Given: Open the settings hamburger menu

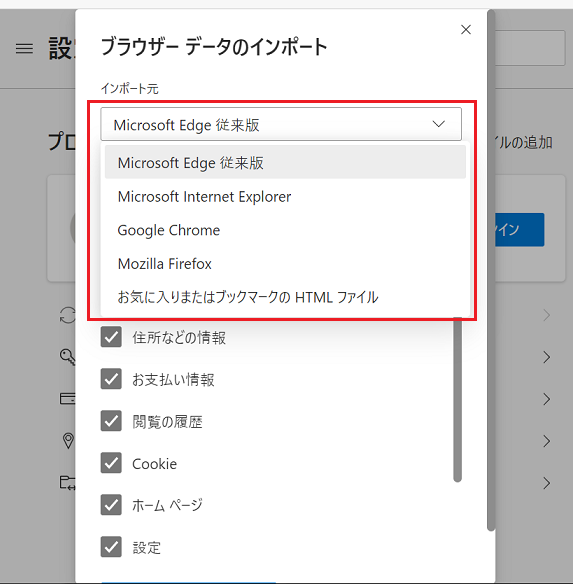Looking at the screenshot, I should click(24, 48).
